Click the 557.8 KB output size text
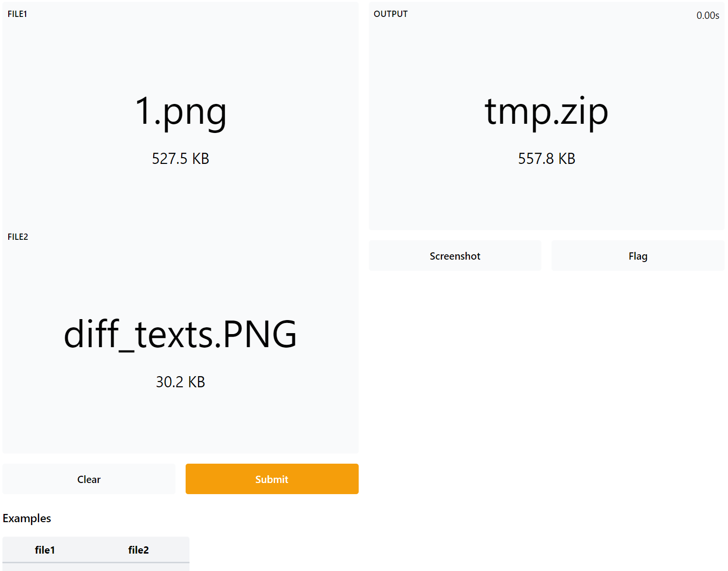The image size is (728, 571). point(546,159)
